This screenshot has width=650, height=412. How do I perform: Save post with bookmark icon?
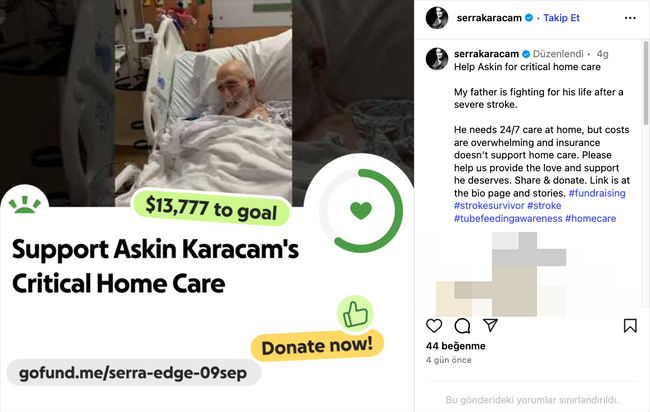tap(630, 325)
